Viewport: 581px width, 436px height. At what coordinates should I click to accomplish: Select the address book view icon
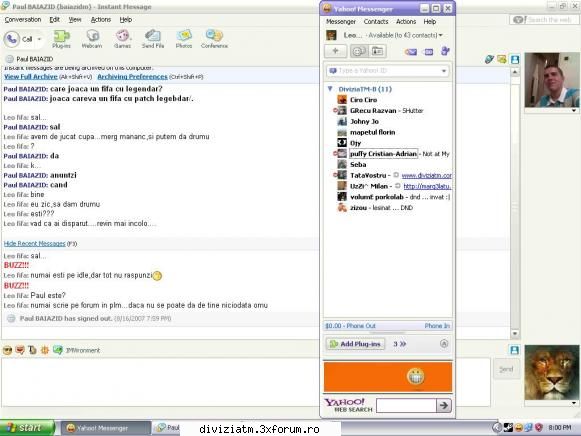[x=378, y=51]
